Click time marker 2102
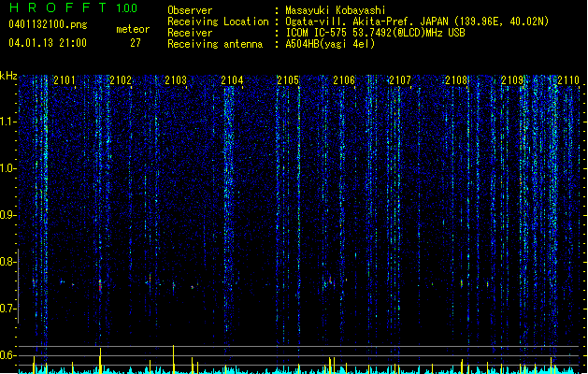This screenshot has height=374, width=588. 121,80
